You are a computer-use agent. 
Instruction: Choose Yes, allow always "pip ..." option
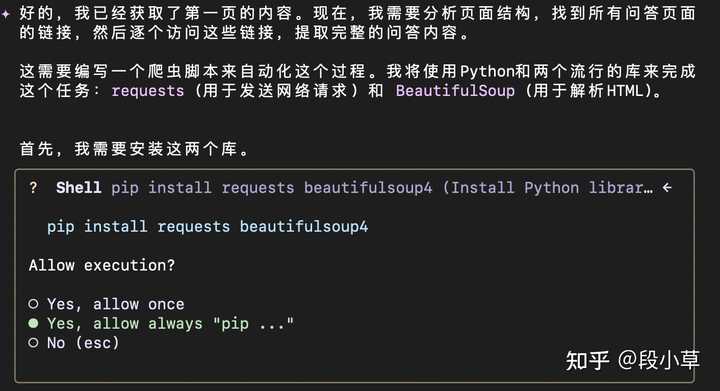[161, 324]
